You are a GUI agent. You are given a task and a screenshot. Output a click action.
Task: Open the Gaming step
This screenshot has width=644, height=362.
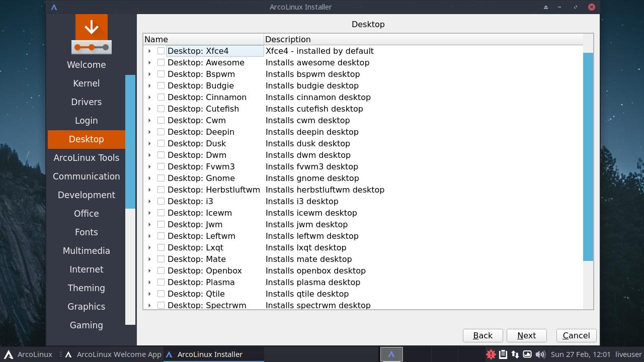click(87, 325)
